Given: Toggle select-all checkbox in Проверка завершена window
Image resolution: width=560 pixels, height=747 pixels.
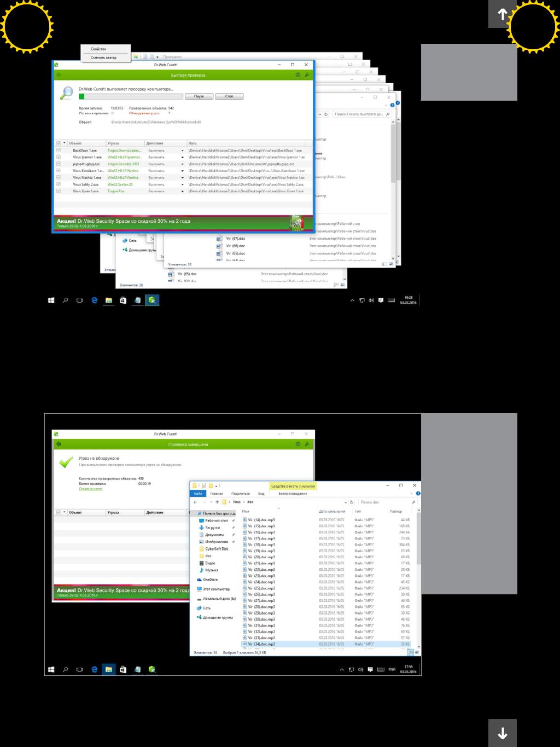Looking at the screenshot, I should click(x=59, y=513).
